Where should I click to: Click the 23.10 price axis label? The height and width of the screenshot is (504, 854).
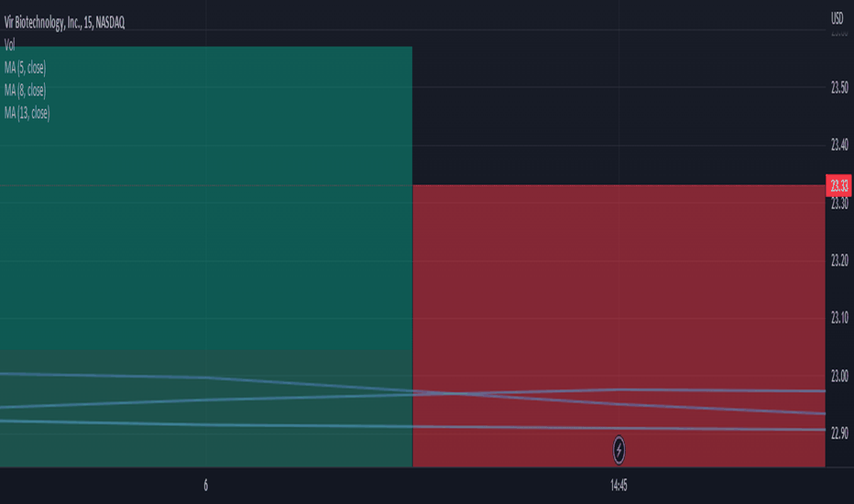839,318
